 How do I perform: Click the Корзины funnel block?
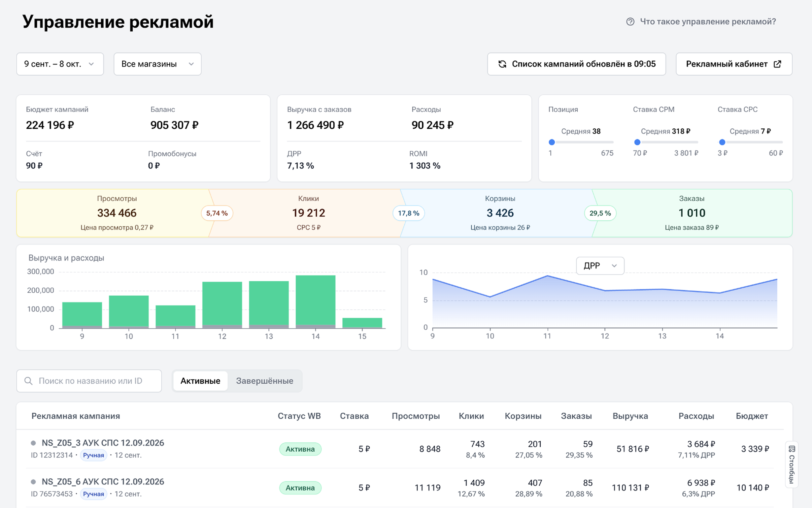[500, 213]
